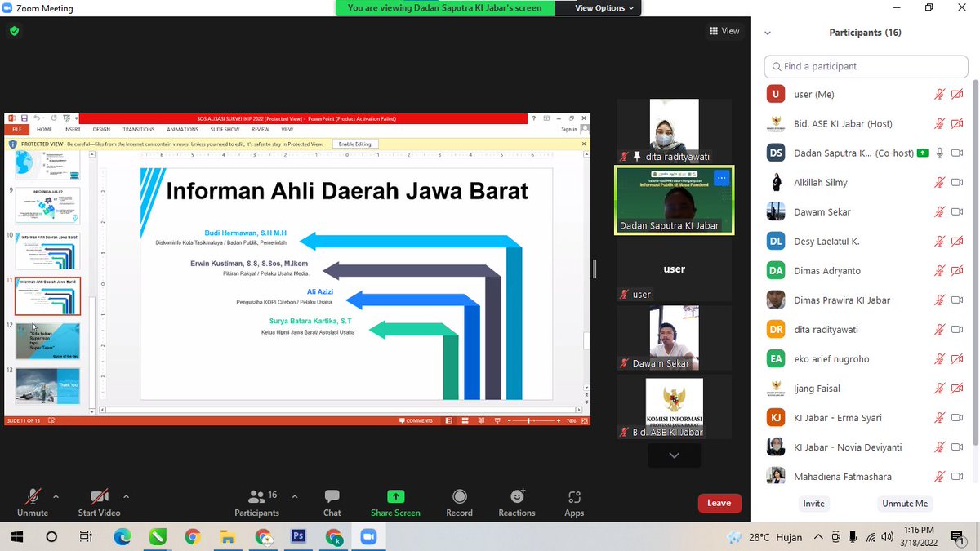
Task: Expand caret next to Participants button
Action: click(x=294, y=495)
